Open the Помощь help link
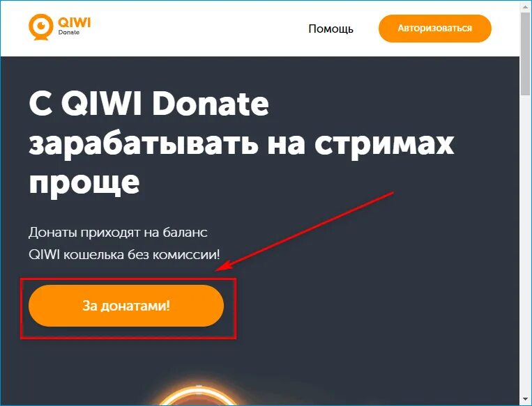Screen dimensions: 532x406 [x=330, y=29]
